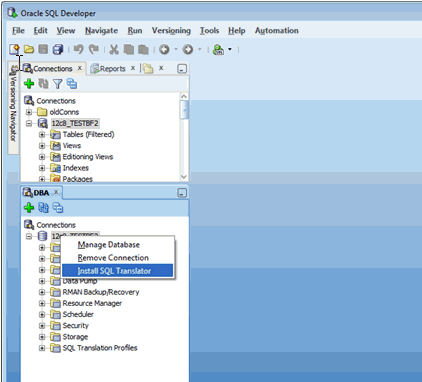Choose Install SQL Translator menu item
Image resolution: width=422 pixels, height=382 pixels.
pos(117,271)
